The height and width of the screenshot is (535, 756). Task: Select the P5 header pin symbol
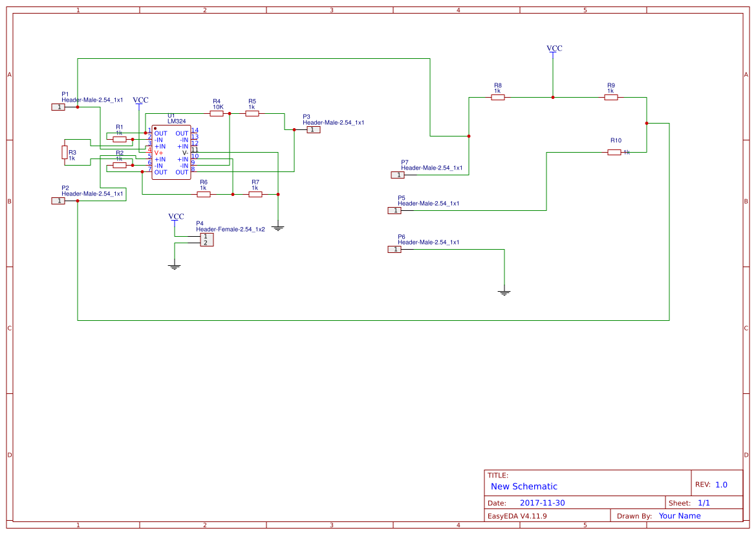tap(394, 210)
